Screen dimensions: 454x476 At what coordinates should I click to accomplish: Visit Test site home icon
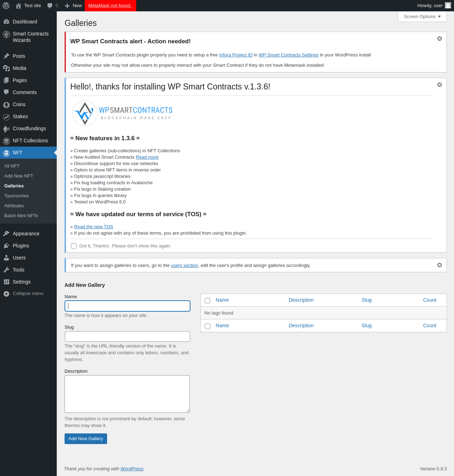18,6
